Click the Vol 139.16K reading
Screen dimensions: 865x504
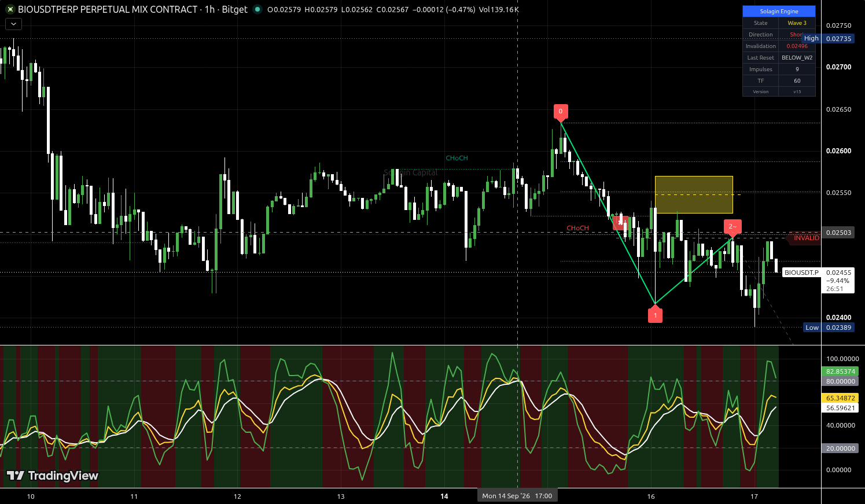[x=499, y=10]
